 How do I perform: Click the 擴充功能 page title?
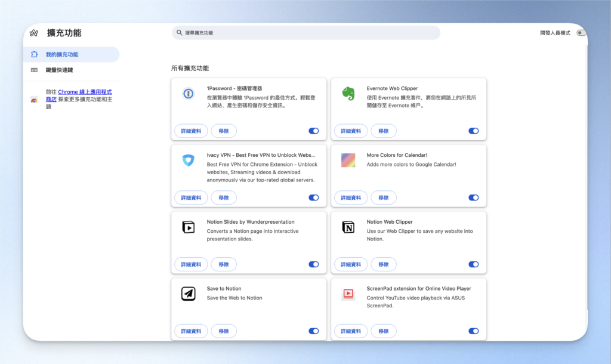(x=64, y=33)
